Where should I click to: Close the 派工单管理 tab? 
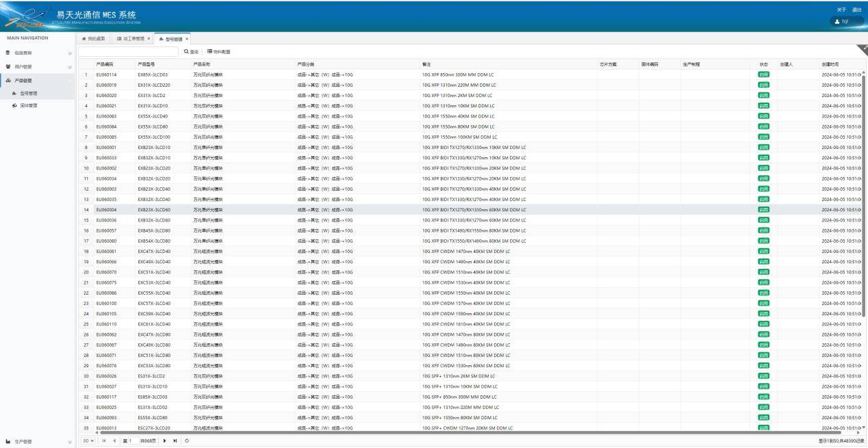click(149, 39)
